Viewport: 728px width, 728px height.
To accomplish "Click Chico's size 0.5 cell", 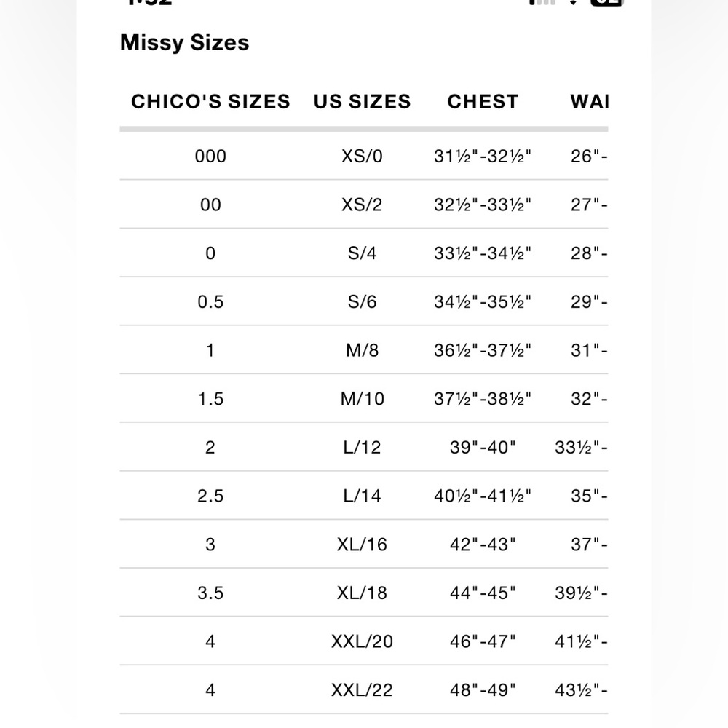I will tap(210, 302).
